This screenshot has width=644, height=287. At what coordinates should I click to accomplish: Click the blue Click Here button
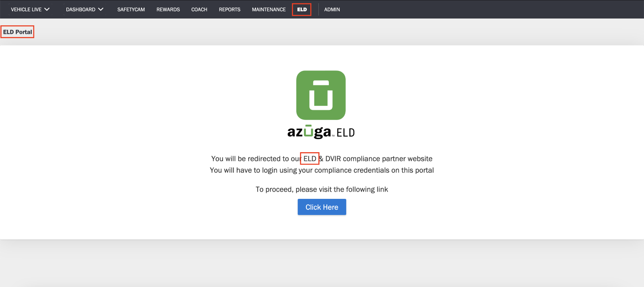tap(322, 207)
